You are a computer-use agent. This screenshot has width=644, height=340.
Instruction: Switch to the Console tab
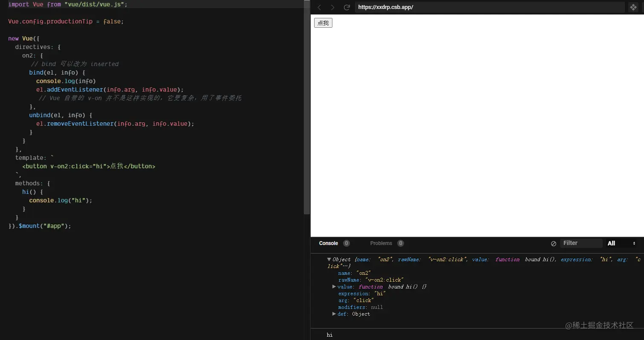pos(328,243)
